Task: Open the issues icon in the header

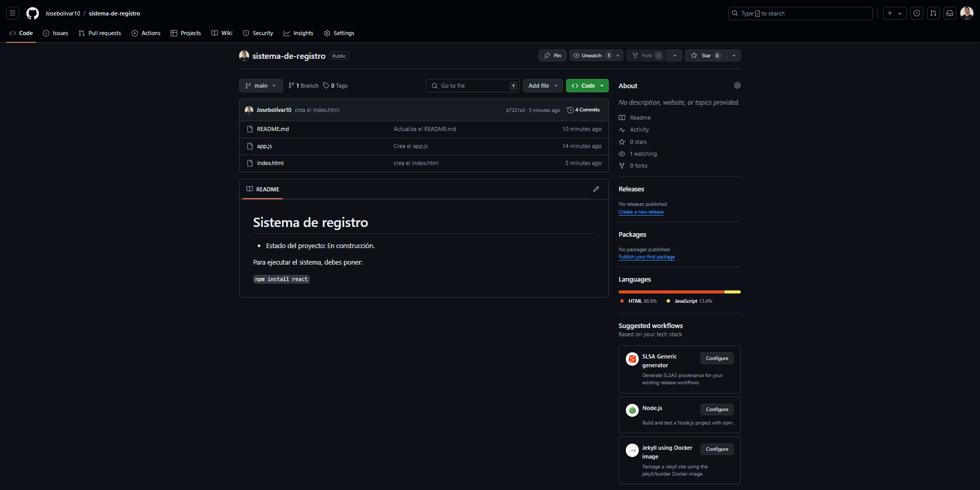Action: click(x=917, y=13)
